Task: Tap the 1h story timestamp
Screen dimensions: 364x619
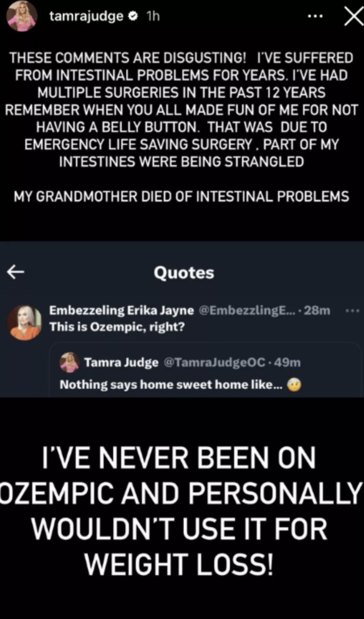Action: tap(153, 17)
